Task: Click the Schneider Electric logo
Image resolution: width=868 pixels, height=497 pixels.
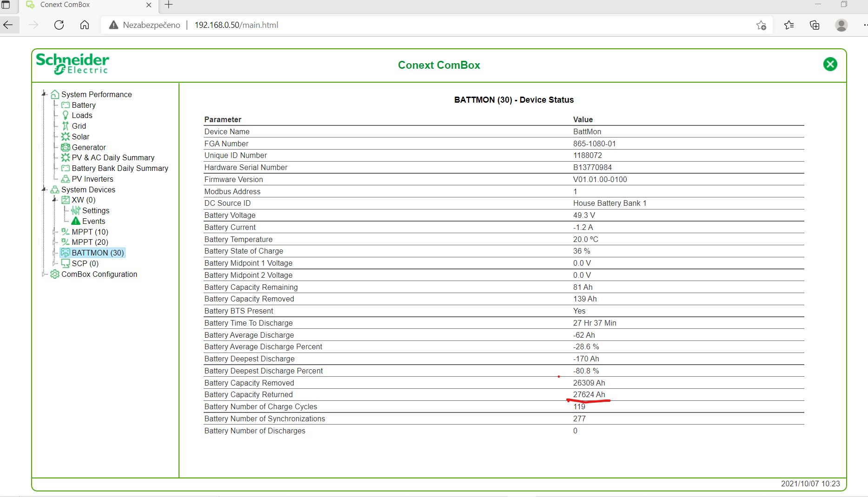Action: pyautogui.click(x=73, y=64)
